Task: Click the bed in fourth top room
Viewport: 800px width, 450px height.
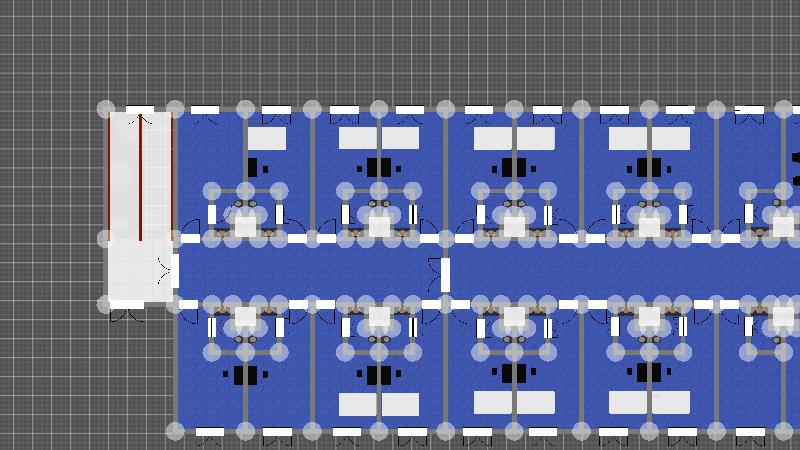Action: coord(649,138)
